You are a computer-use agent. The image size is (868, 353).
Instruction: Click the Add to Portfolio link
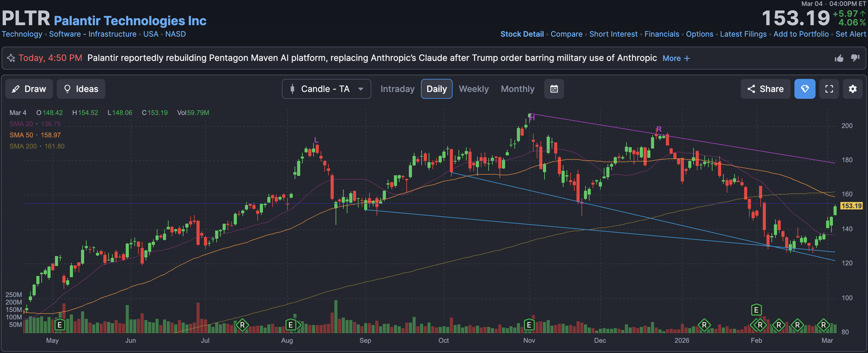click(x=801, y=34)
